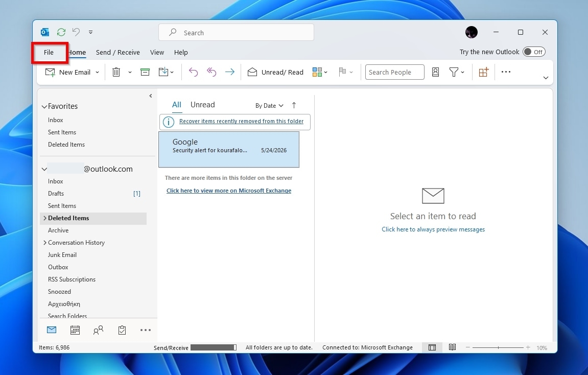Switch to Calendar view icon

pos(75,330)
